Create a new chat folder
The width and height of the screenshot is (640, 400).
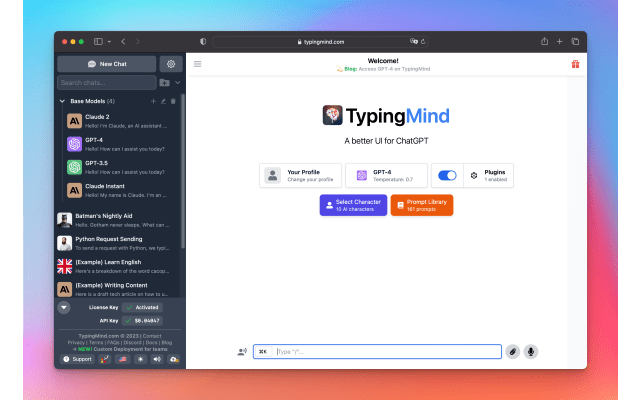164,82
